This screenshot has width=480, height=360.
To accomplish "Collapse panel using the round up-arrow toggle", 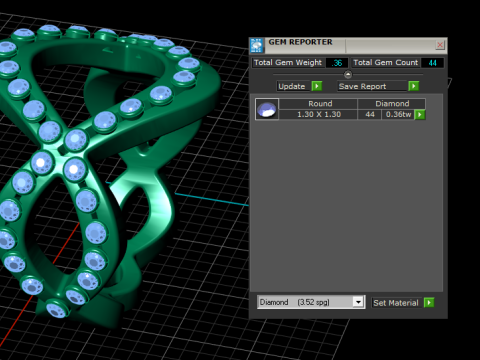I will click(x=348, y=74).
